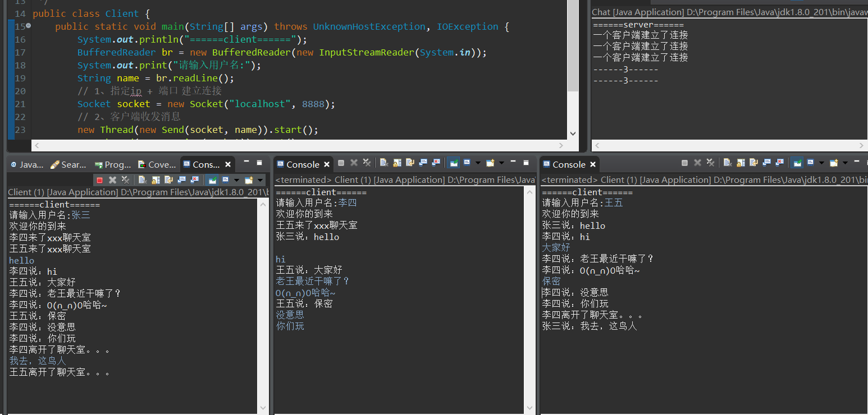The width and height of the screenshot is (868, 415).
Task: Close the Console tab of 张三 panel
Action: click(x=228, y=164)
